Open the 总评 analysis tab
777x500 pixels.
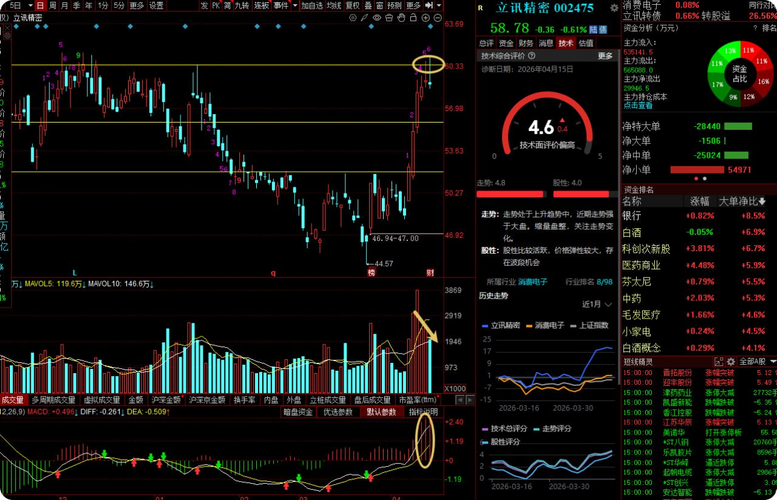click(x=486, y=43)
